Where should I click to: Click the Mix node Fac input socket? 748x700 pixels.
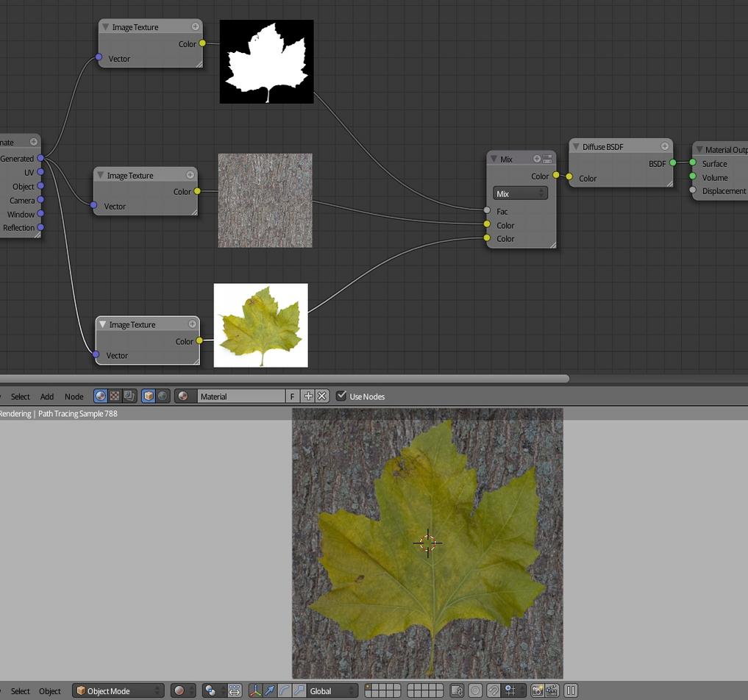click(x=487, y=210)
